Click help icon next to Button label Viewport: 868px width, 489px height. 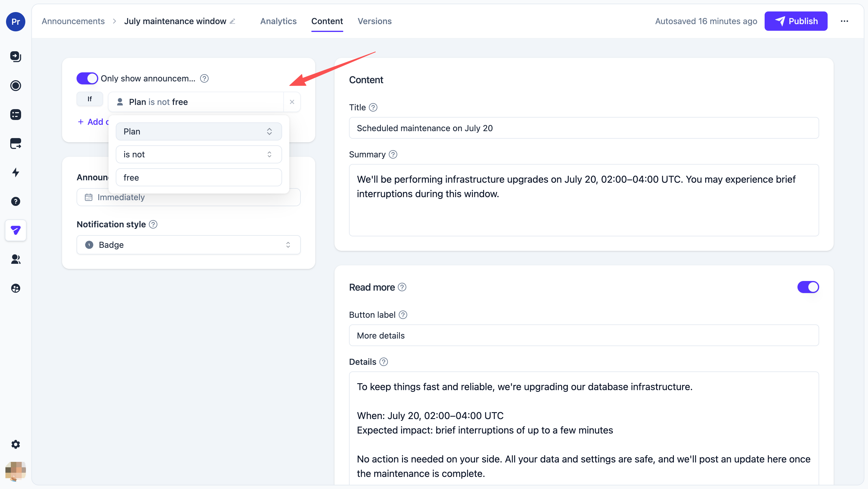tap(403, 315)
